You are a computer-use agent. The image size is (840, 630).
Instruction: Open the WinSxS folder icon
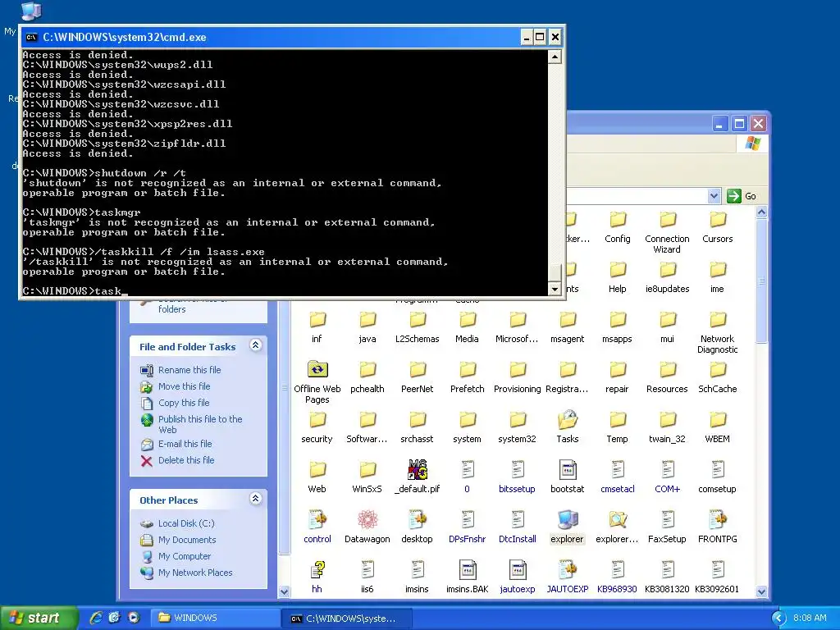click(367, 470)
